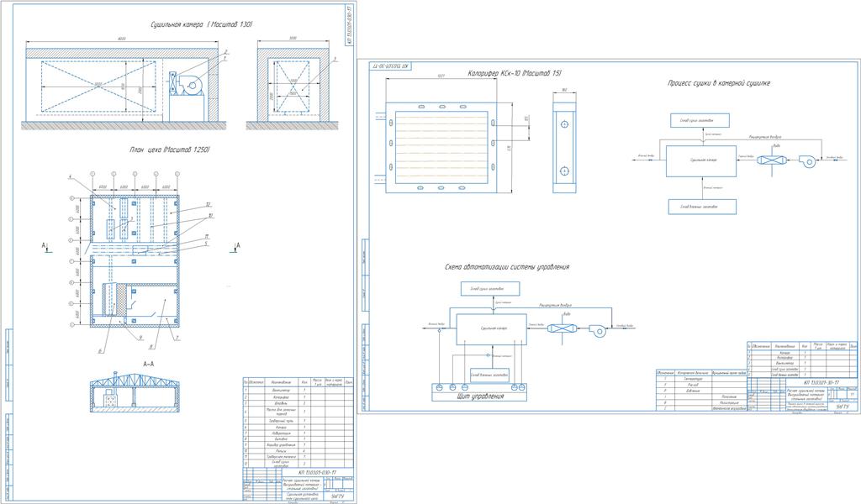Select the "Рельсы" row in the parts list
Image resolution: width=861 pixels, height=504 pixels.
(x=298, y=451)
